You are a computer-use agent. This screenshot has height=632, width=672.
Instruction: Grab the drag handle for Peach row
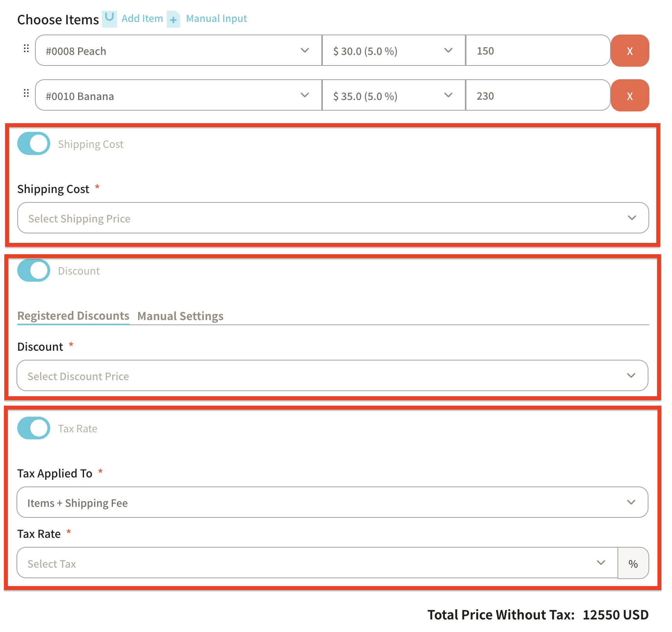pyautogui.click(x=26, y=49)
